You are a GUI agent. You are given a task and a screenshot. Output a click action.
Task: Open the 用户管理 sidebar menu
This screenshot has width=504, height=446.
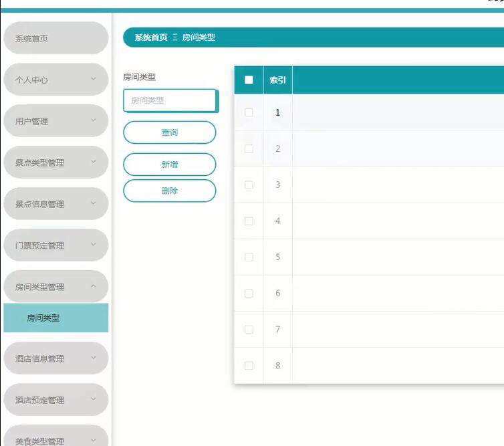click(x=55, y=121)
